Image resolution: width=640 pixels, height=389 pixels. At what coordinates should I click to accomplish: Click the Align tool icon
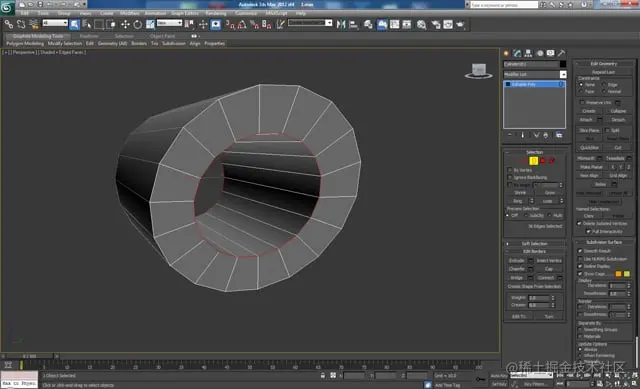point(353,24)
